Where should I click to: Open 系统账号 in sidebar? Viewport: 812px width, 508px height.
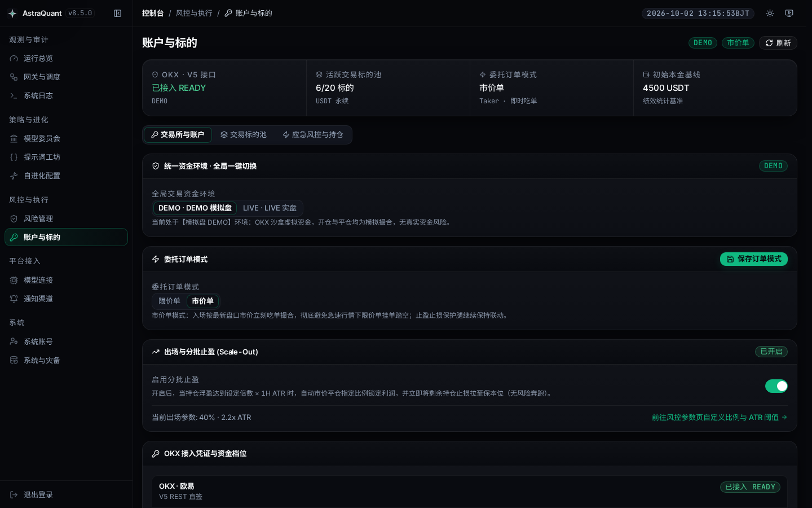point(66,341)
